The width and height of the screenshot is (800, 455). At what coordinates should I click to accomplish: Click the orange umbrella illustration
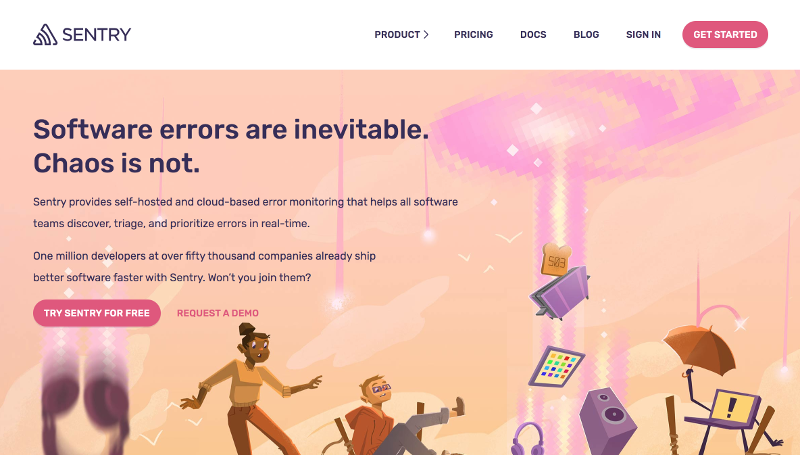point(701,348)
